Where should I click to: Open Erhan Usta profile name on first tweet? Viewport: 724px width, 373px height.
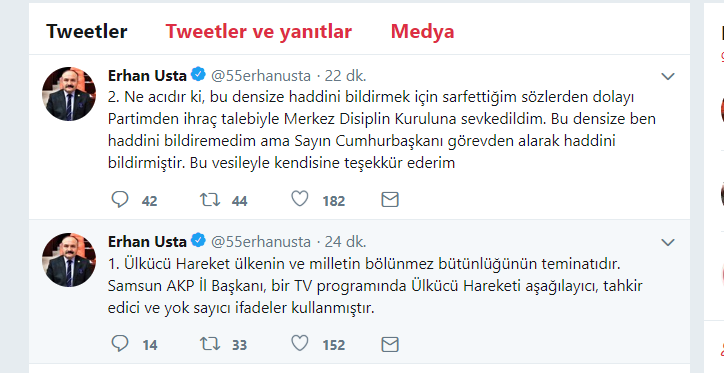coord(147,75)
